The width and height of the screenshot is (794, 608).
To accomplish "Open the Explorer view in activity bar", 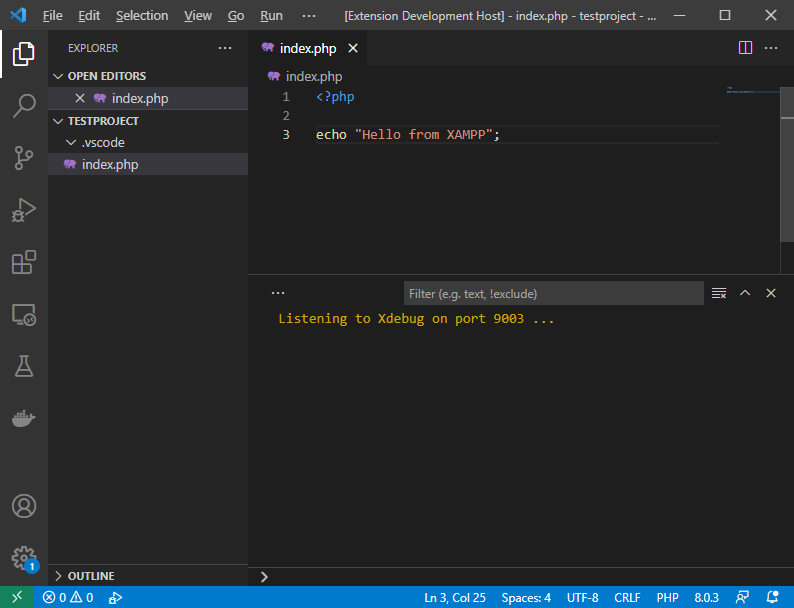I will (x=23, y=54).
